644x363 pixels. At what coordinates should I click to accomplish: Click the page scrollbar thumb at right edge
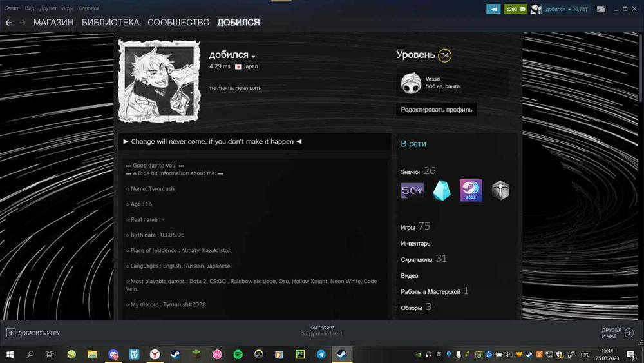(x=640, y=68)
